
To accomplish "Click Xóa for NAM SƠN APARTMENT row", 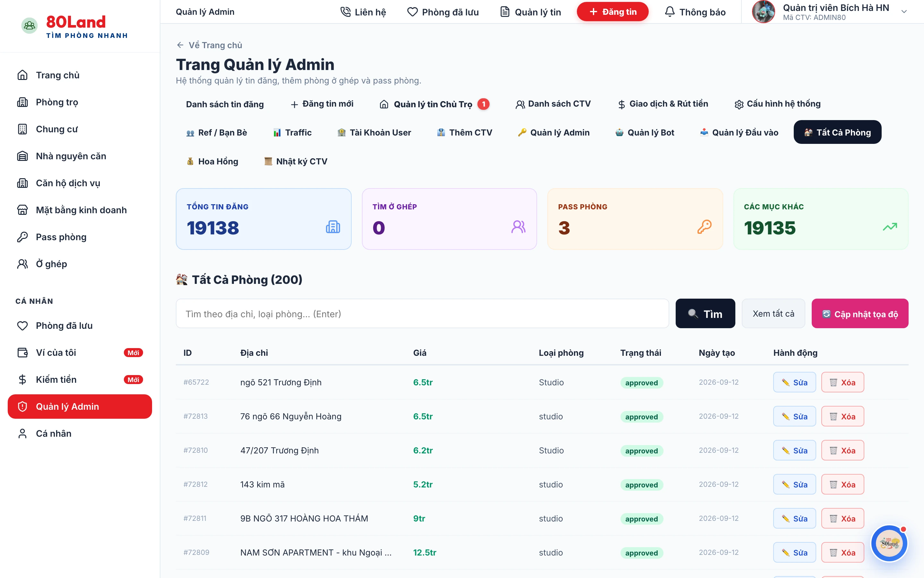I will [843, 552].
